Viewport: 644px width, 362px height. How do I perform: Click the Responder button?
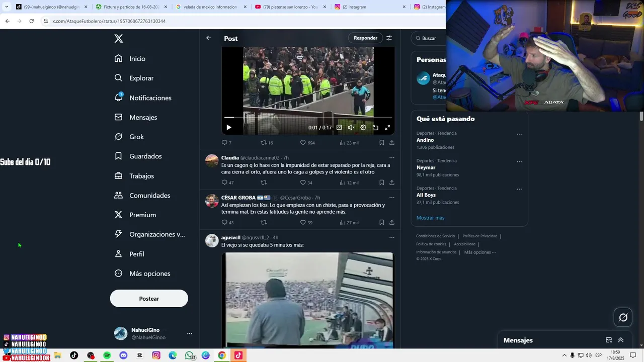365,38
